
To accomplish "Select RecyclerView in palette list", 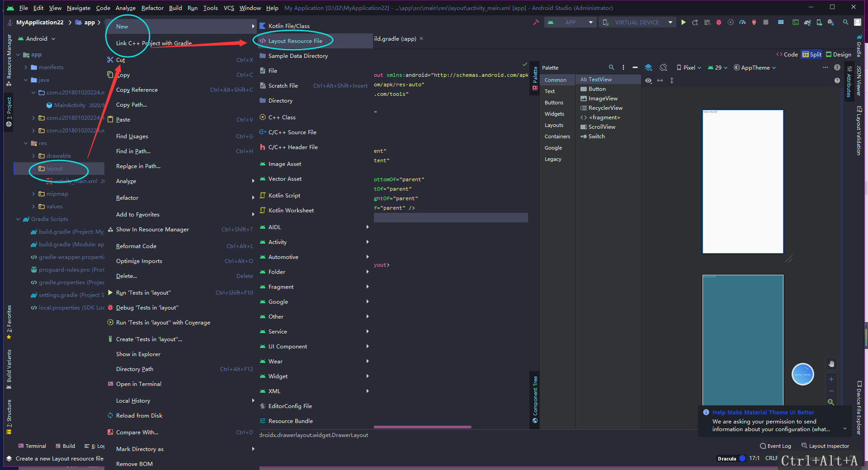I will [x=609, y=108].
